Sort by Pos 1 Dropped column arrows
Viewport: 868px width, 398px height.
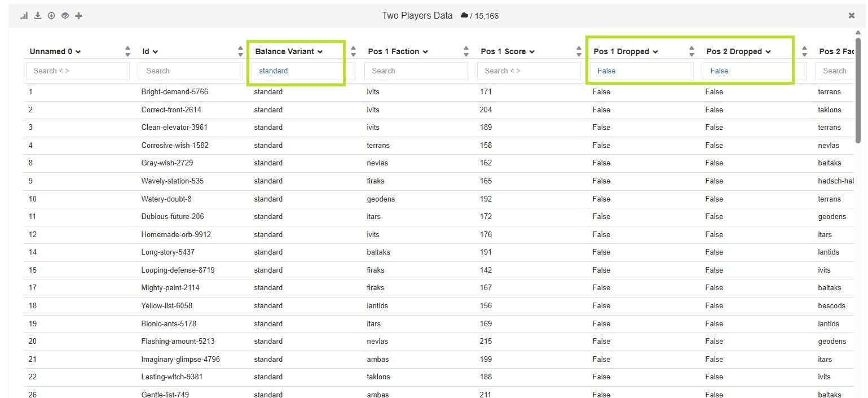(692, 51)
